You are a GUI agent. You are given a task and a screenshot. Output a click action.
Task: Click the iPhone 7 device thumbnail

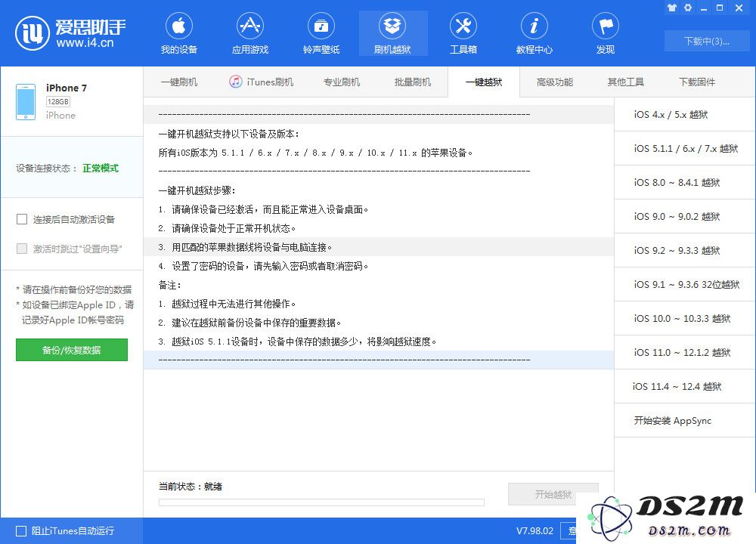(26, 102)
